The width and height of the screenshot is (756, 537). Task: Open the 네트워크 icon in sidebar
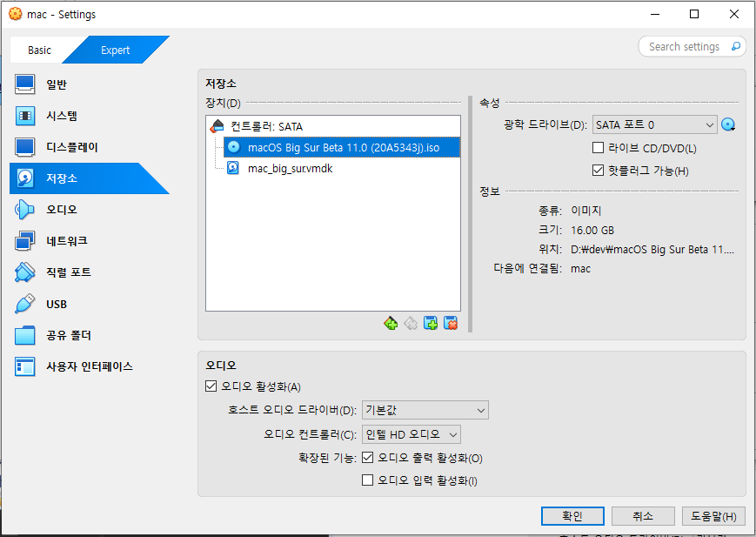[24, 241]
